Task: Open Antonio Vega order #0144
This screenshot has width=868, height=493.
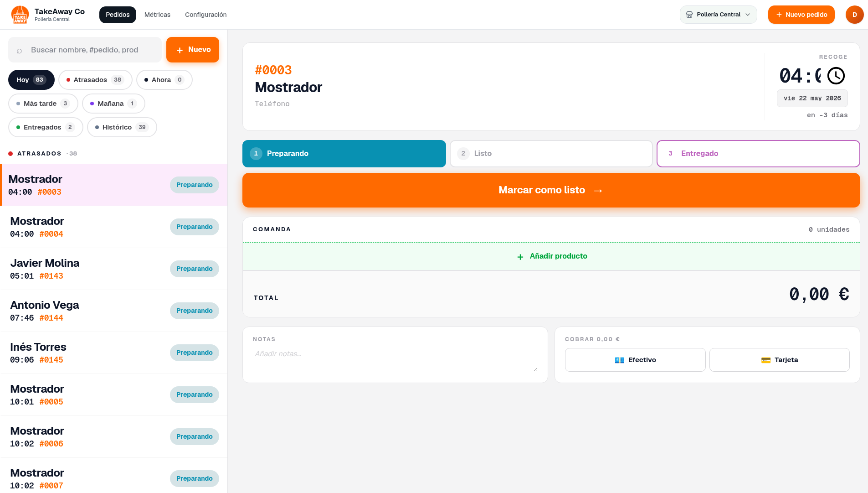Action: click(114, 311)
